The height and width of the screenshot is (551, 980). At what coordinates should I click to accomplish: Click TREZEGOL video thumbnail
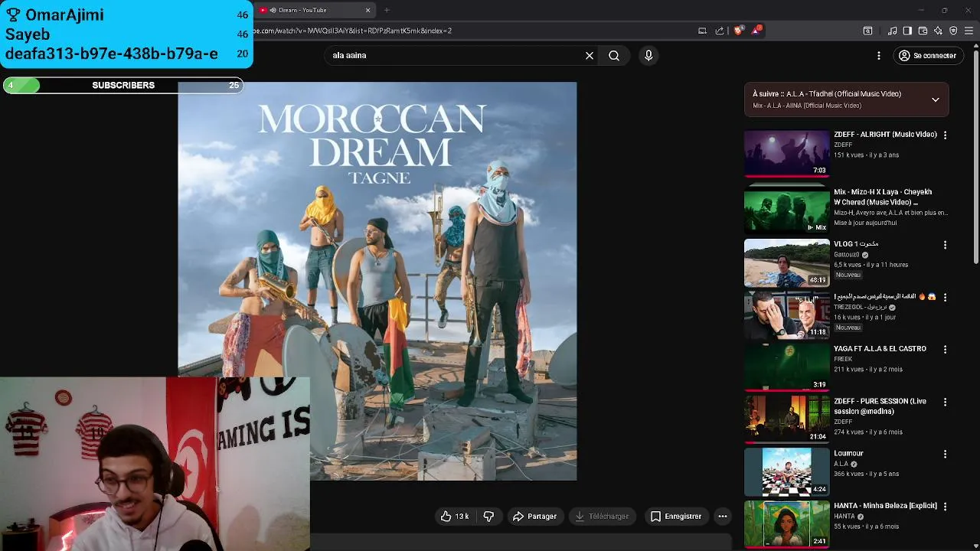click(786, 315)
